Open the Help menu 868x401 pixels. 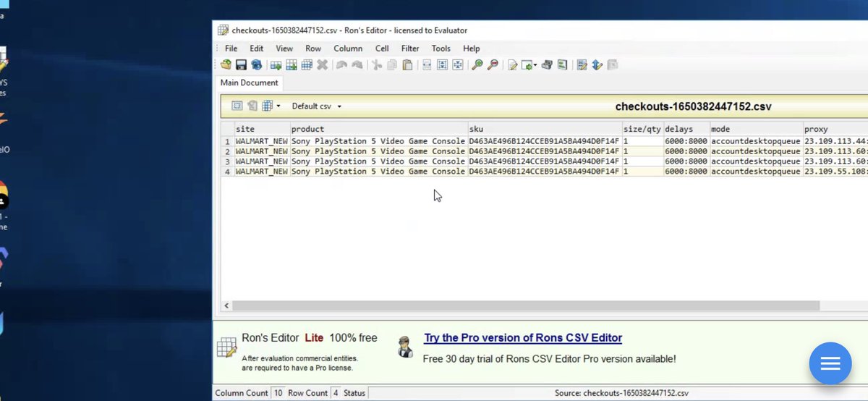pyautogui.click(x=471, y=48)
